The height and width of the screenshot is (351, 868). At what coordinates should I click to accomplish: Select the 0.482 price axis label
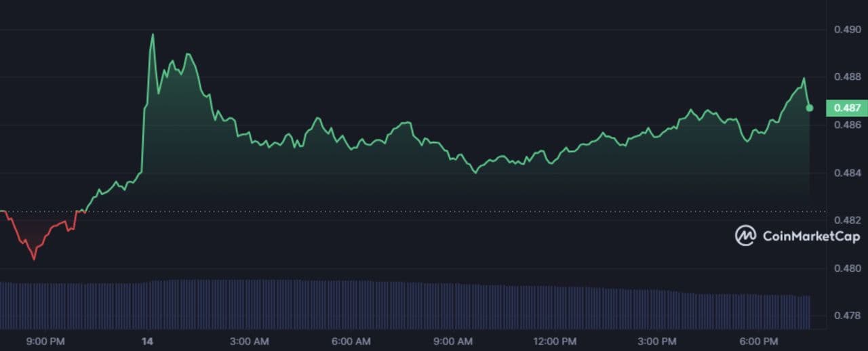[846, 220]
